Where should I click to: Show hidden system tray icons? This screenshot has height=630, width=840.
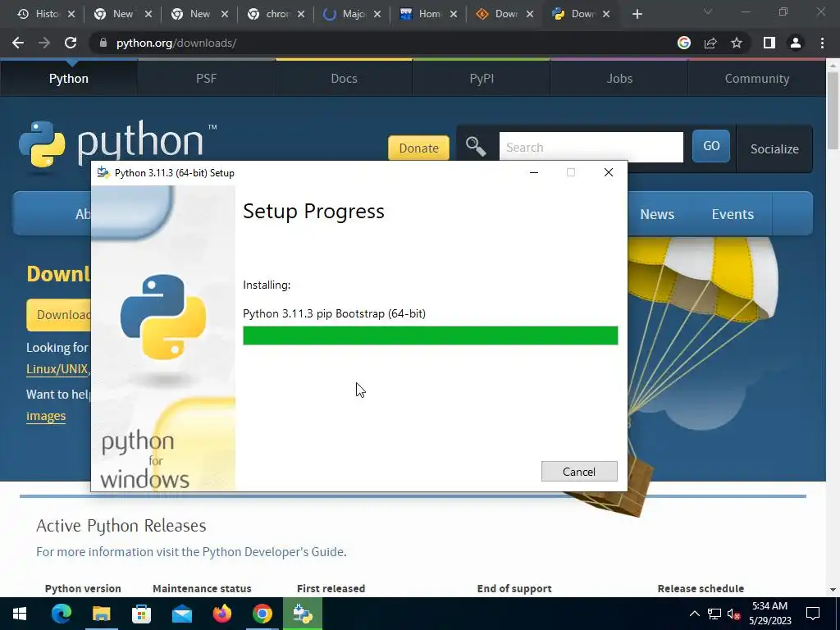click(694, 614)
